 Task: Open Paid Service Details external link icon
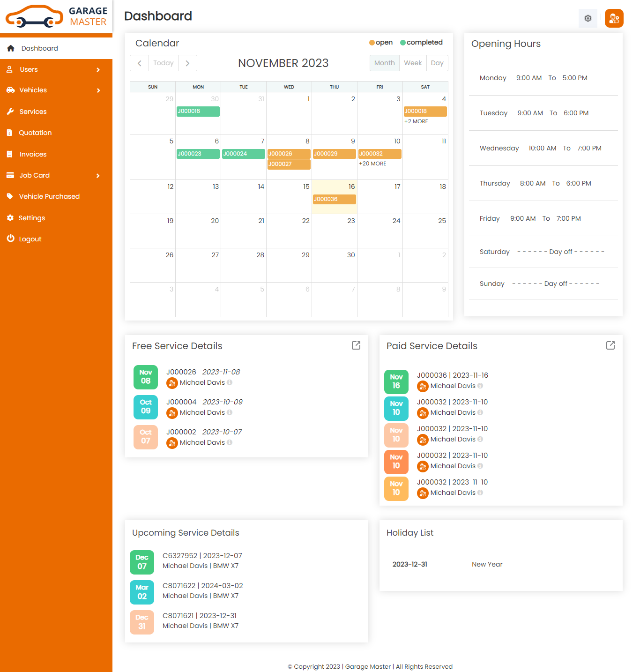coord(610,345)
